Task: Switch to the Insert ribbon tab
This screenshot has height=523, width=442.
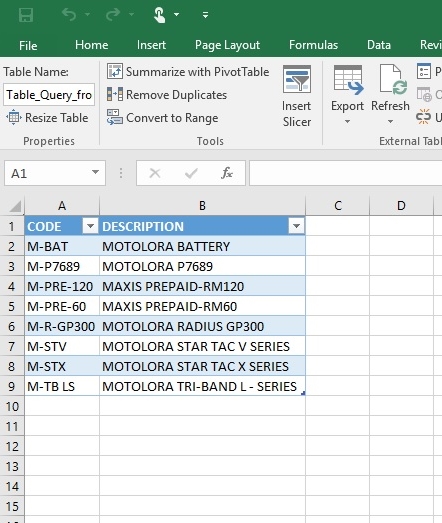Action: coord(151,45)
